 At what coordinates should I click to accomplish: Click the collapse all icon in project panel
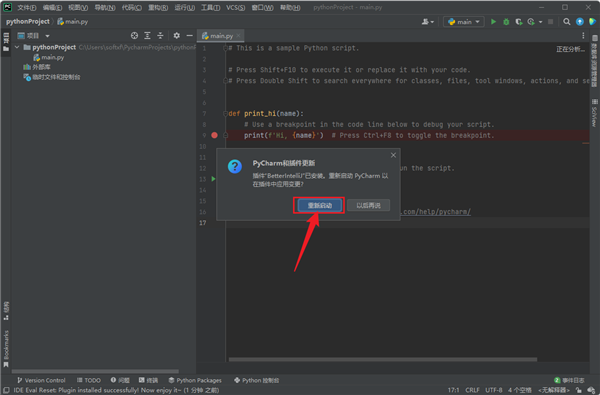(160, 36)
